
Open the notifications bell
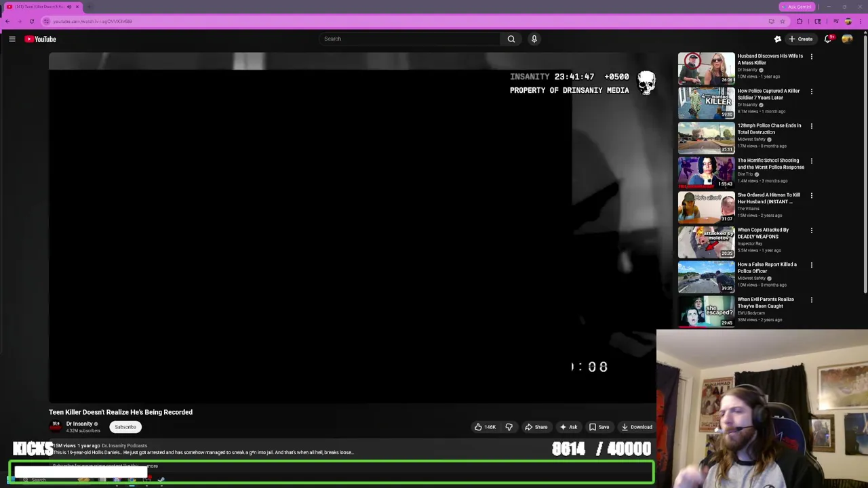coord(828,39)
